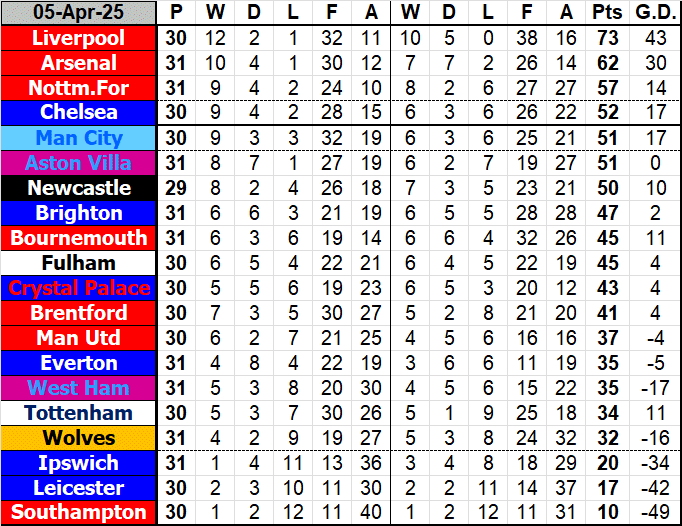The image size is (682, 526).
Task: Select the light-blue Man City cell
Action: click(78, 138)
